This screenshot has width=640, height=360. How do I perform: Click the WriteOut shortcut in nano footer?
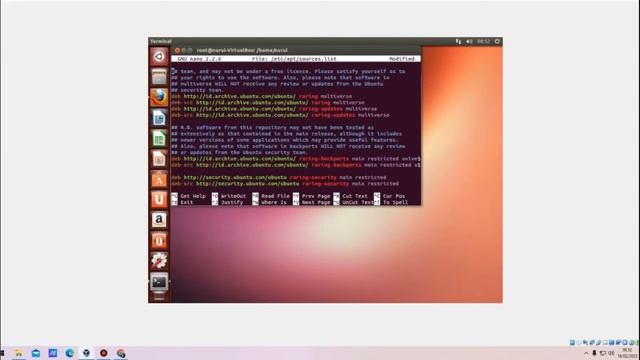229,196
